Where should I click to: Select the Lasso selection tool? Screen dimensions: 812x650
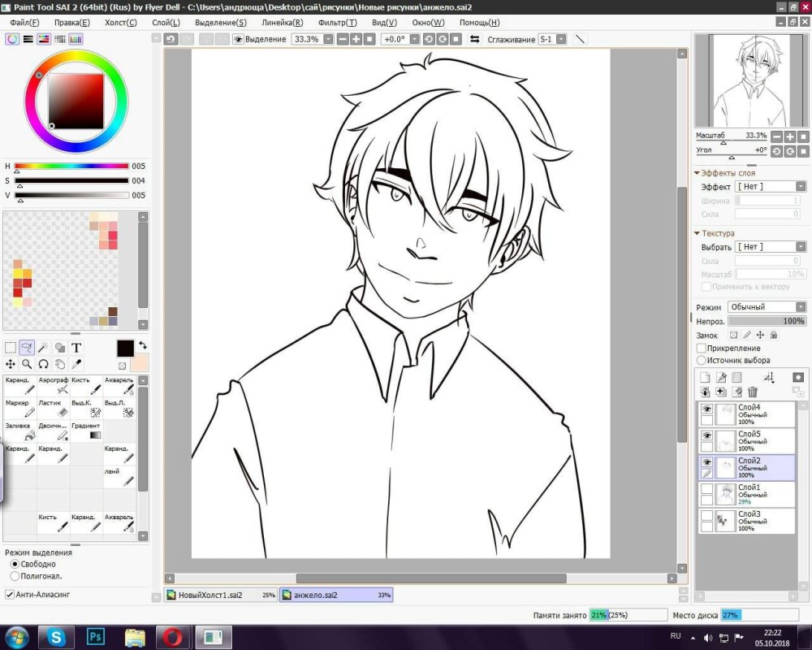pyautogui.click(x=27, y=347)
